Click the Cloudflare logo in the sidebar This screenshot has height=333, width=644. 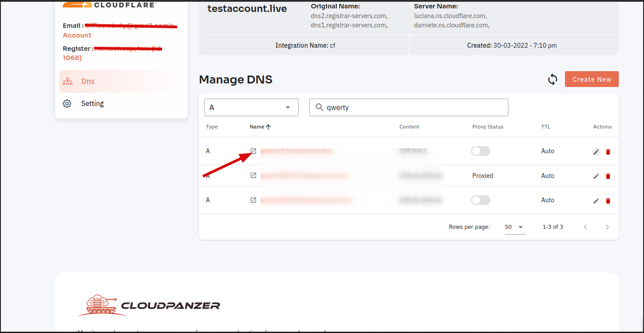[109, 4]
